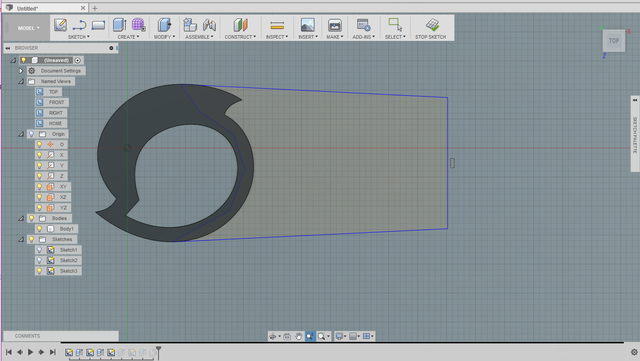This screenshot has height=361, width=640.
Task: Click the Viewports layout icon
Action: click(367, 336)
